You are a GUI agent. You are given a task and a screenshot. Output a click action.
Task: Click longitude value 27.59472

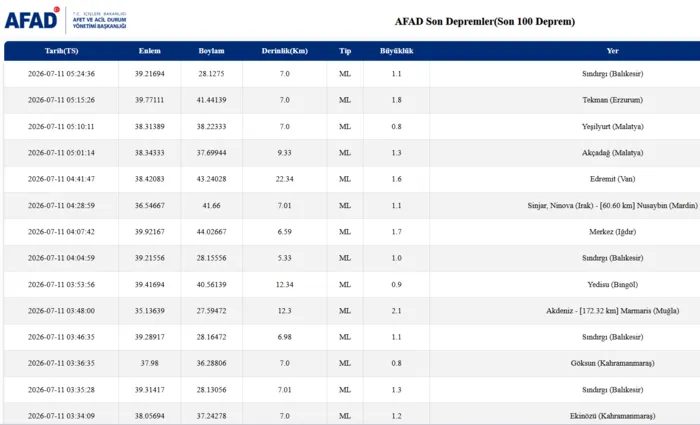pyautogui.click(x=211, y=311)
